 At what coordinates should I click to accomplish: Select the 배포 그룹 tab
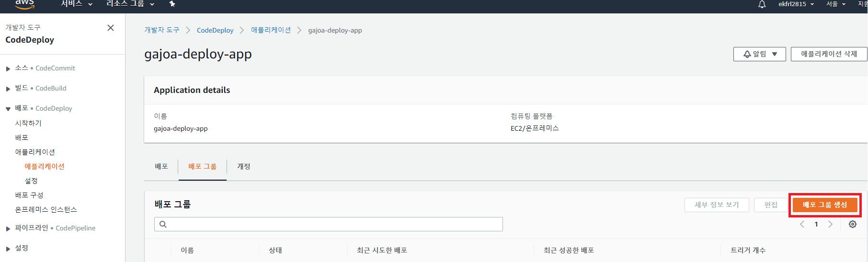coord(202,166)
